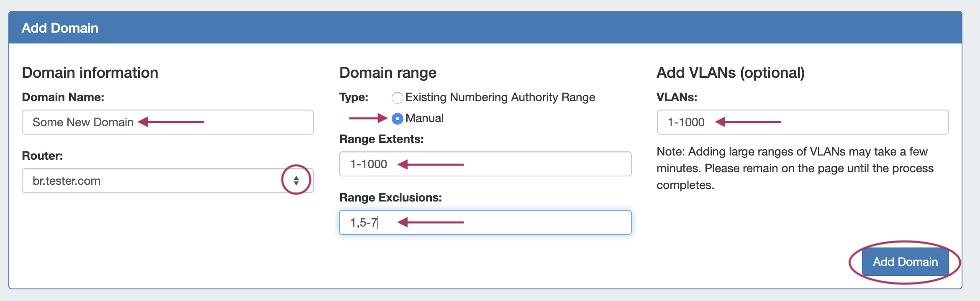The height and width of the screenshot is (301, 980).
Task: Click the "Add VLANs (optional)" heading
Action: click(x=730, y=73)
